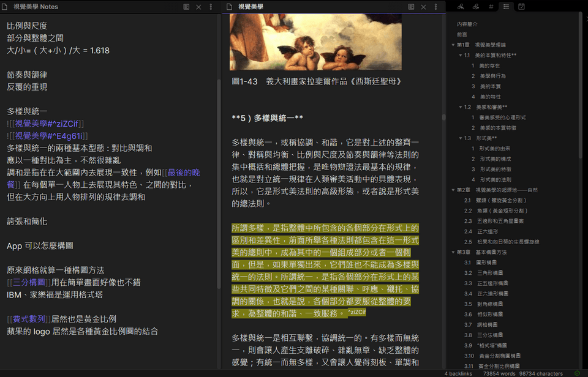Open the tags pane hash icon
This screenshot has width=588, height=377.
click(x=491, y=7)
